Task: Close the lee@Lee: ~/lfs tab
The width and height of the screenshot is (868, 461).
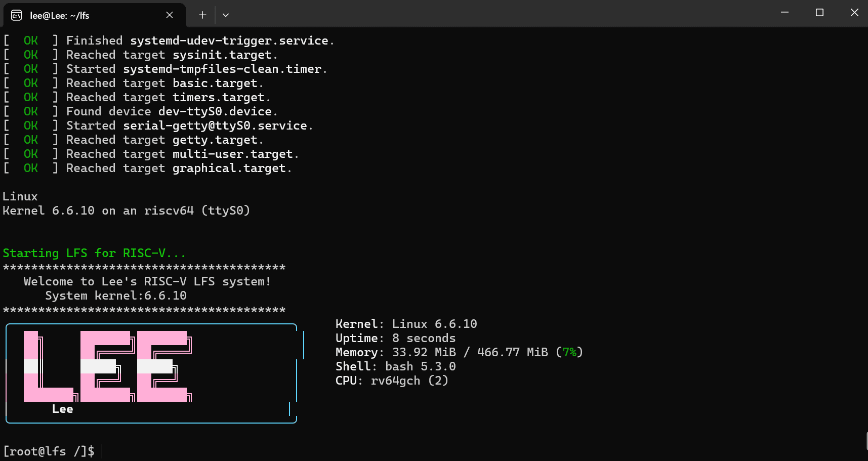Action: 170,15
